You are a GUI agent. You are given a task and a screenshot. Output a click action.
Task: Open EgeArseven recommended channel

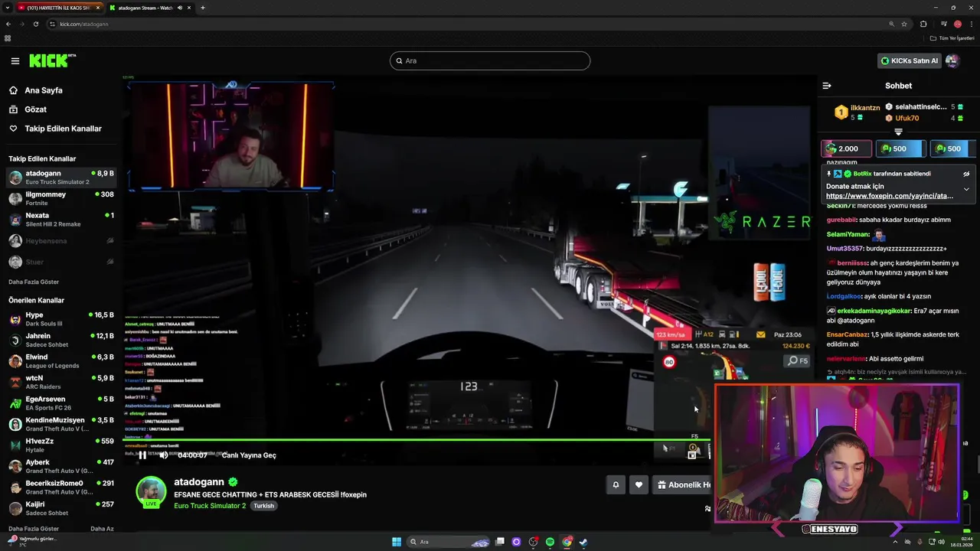point(61,403)
